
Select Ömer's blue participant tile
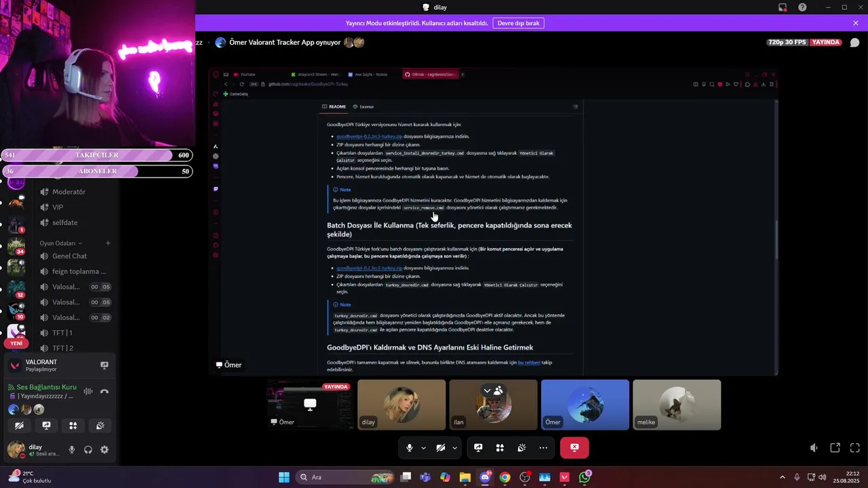coord(585,405)
